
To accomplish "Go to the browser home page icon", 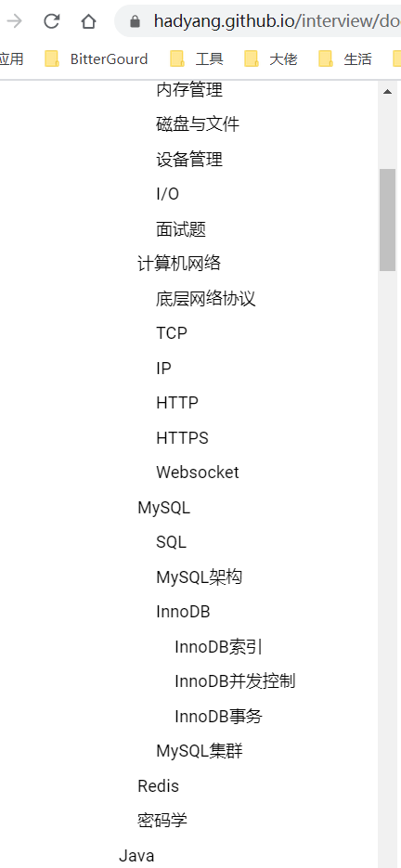I will (88, 21).
